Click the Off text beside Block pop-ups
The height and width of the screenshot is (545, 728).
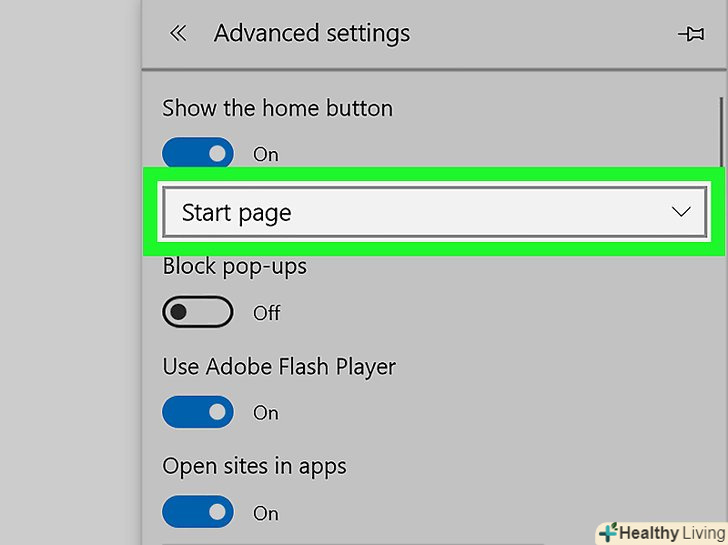pyautogui.click(x=266, y=313)
